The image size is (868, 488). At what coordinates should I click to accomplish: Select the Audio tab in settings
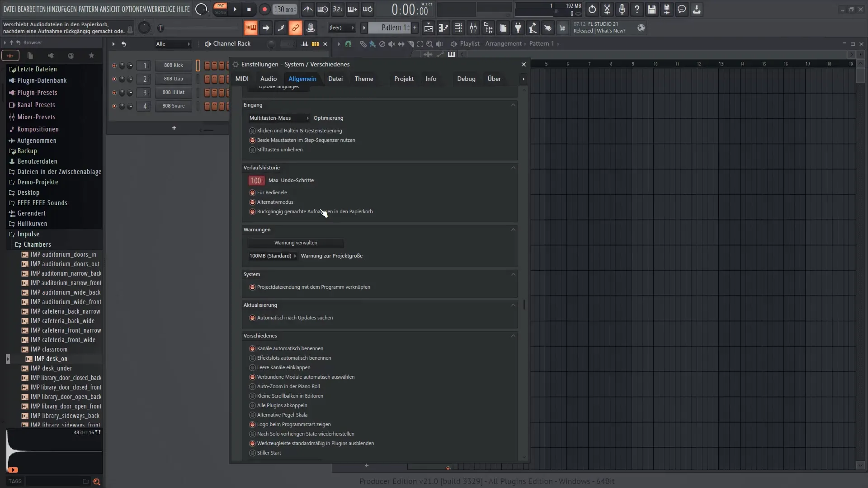pyautogui.click(x=268, y=78)
